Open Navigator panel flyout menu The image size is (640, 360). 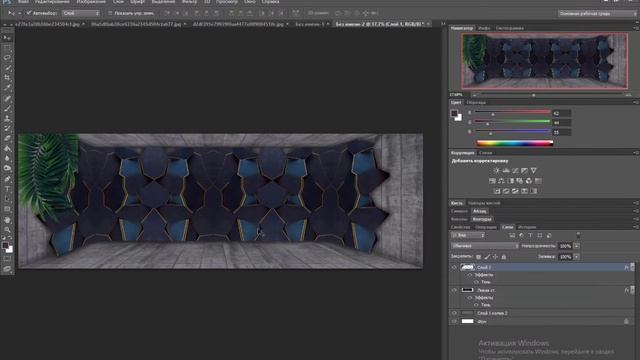click(x=636, y=28)
